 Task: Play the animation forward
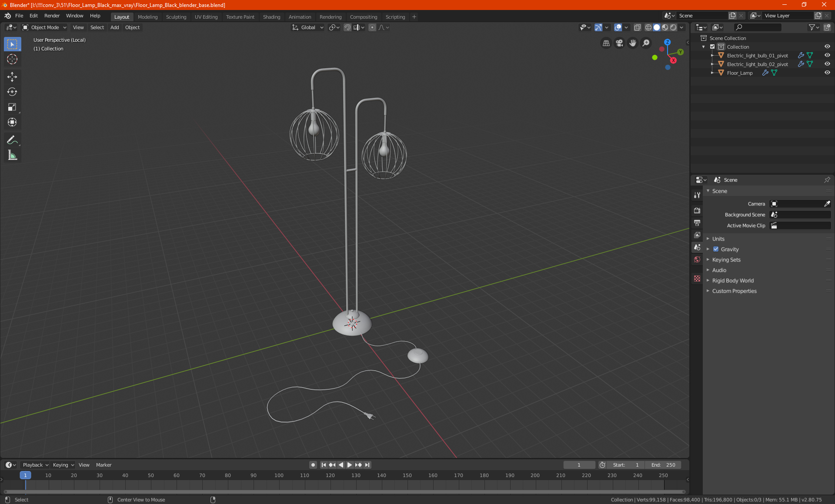click(x=350, y=465)
